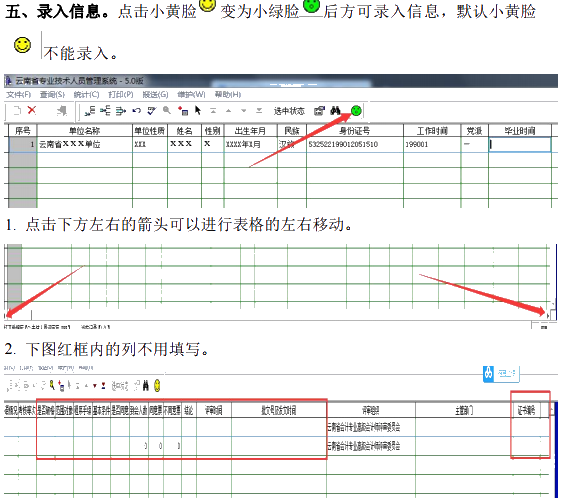Image resolution: width=566 pixels, height=503 pixels.
Task: Click the blue checkmark toolbar icon
Action: [152, 111]
